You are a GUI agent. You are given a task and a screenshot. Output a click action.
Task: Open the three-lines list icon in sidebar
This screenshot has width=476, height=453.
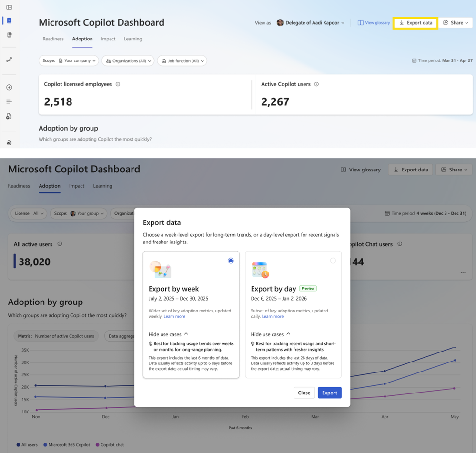pyautogui.click(x=9, y=101)
